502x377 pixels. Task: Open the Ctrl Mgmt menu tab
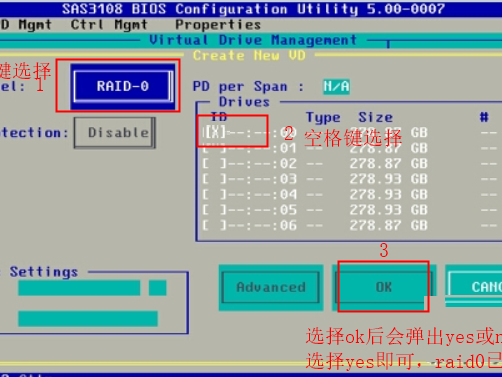click(x=109, y=25)
